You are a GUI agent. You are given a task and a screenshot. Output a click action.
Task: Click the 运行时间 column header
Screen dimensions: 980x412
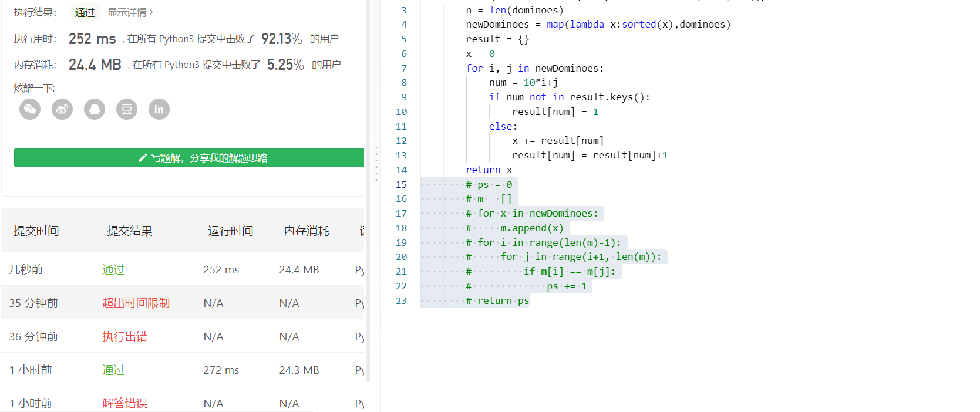point(231,231)
